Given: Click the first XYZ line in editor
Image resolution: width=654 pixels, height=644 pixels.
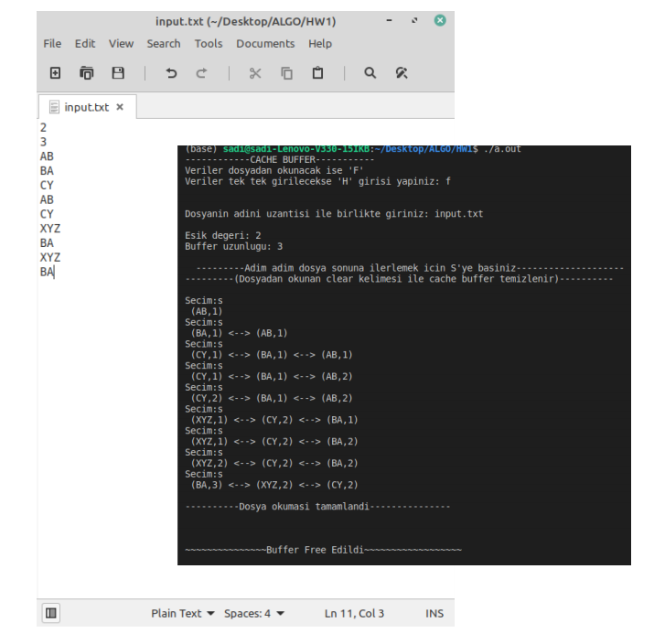Looking at the screenshot, I should [x=50, y=229].
